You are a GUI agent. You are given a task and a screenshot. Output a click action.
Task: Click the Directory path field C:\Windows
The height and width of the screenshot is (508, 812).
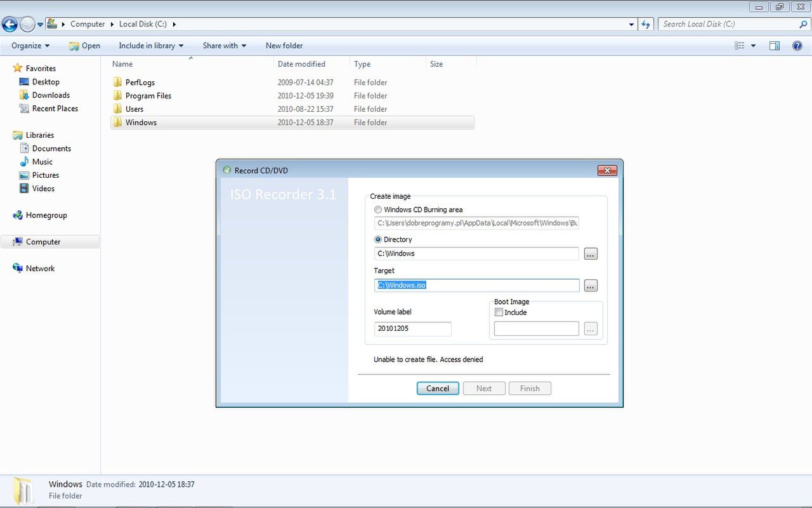coord(476,253)
